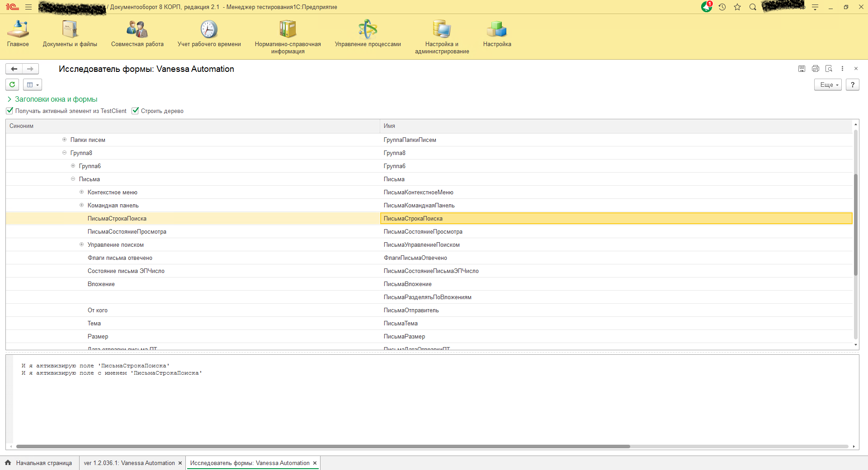Screen dimensions: 868x470
Task: Expand the Контекстное меню node
Action: (x=81, y=192)
